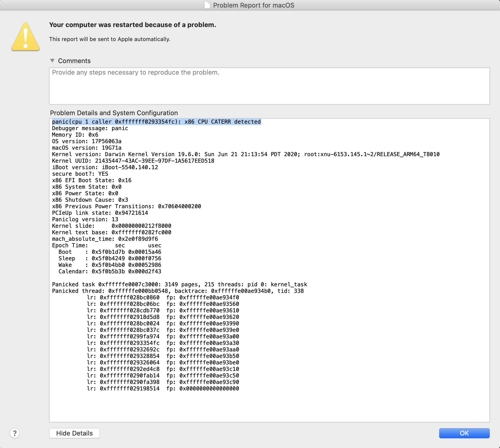Click the Problem Report for macOS title

point(254,5)
